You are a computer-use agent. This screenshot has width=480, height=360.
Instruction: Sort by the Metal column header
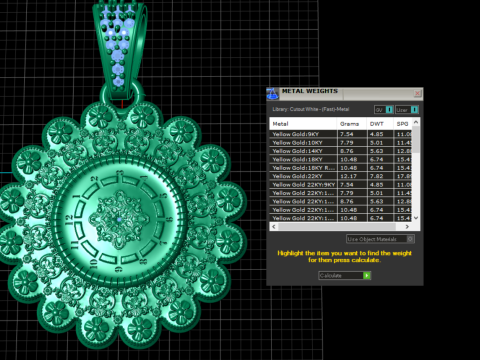tap(303, 124)
